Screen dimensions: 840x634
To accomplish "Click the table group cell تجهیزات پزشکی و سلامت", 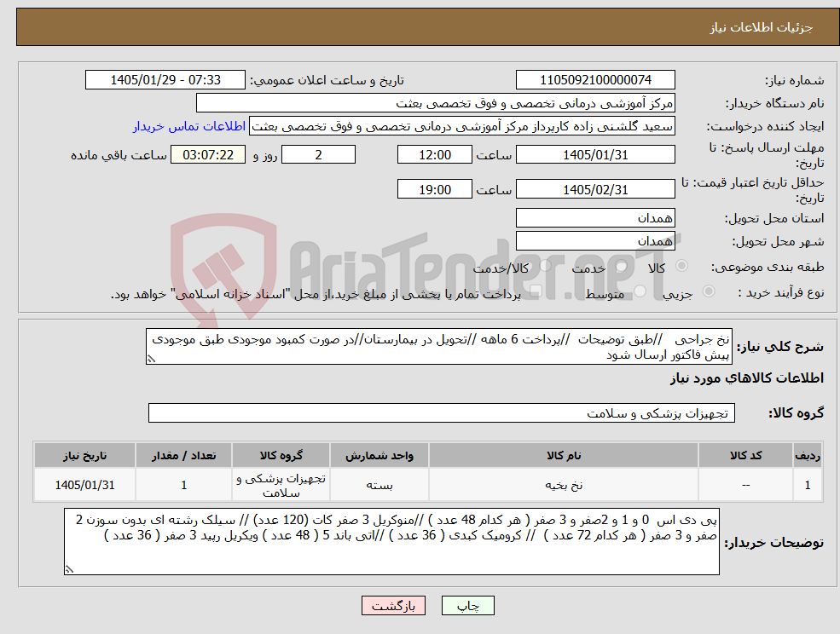I will pos(281,485).
